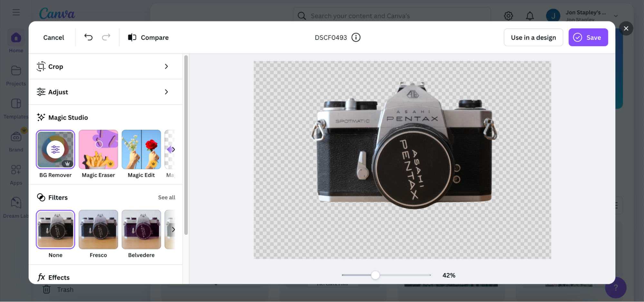This screenshot has width=644, height=302.
Task: Click the Effects fx icon
Action: [41, 277]
